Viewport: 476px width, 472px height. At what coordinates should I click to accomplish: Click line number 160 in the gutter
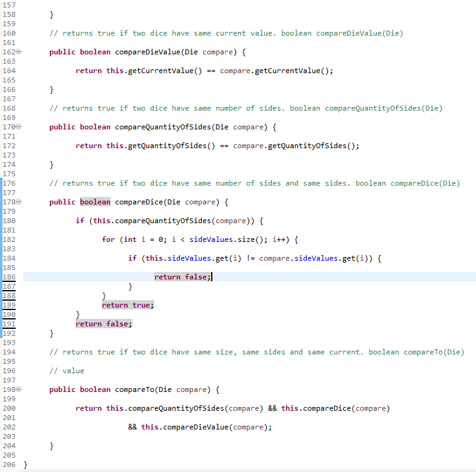(9, 33)
